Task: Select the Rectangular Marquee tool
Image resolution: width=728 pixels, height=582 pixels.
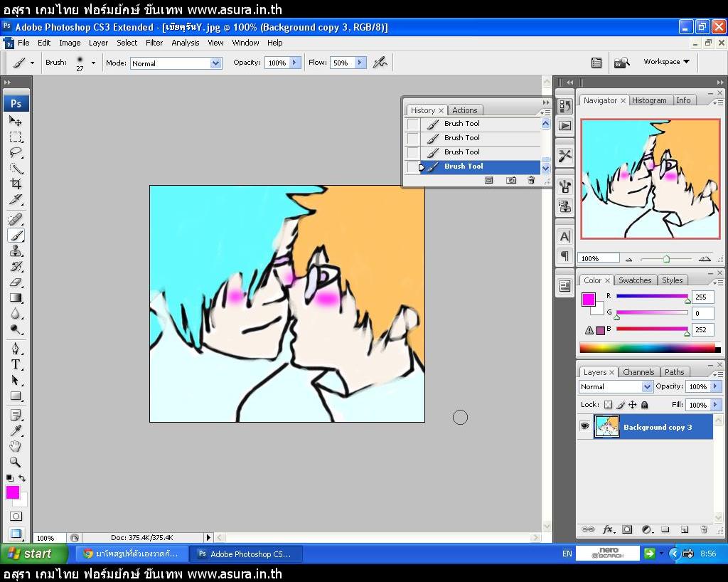Action: click(16, 137)
